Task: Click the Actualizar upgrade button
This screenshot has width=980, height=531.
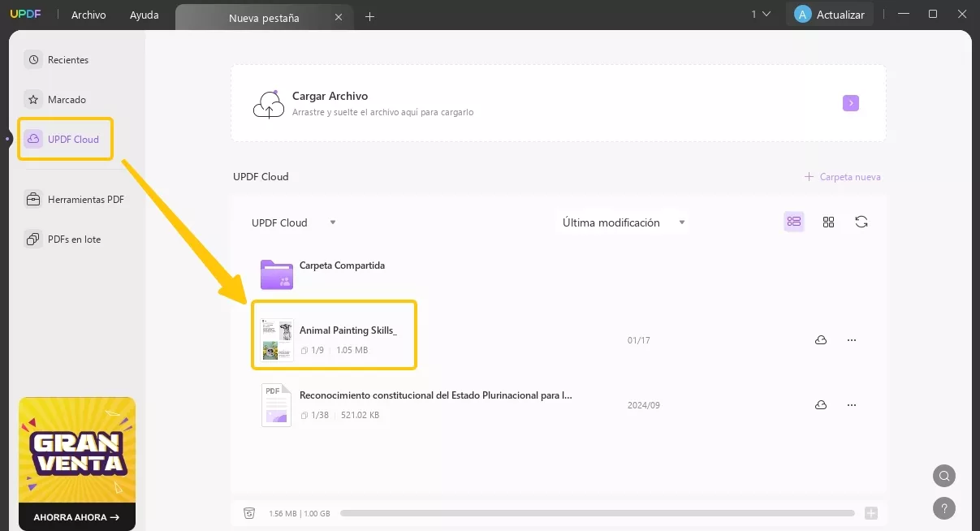Action: click(830, 15)
